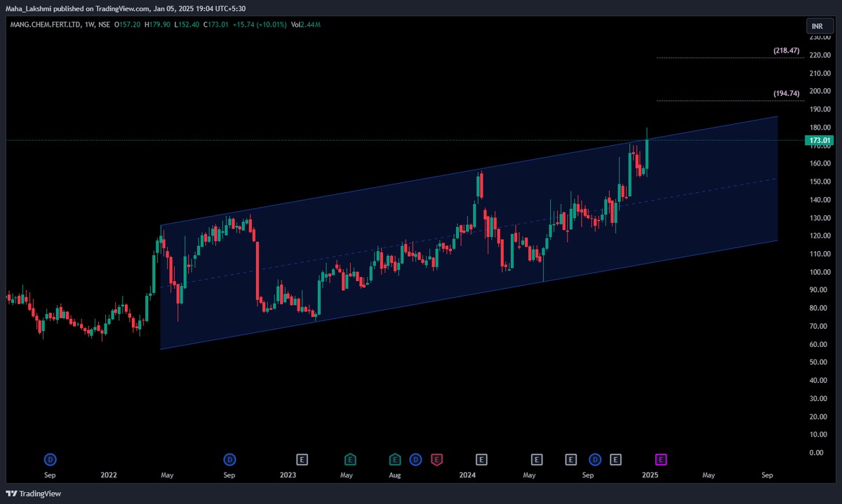
Task: Click the TradingView logo at bottom left
Action: 34,493
